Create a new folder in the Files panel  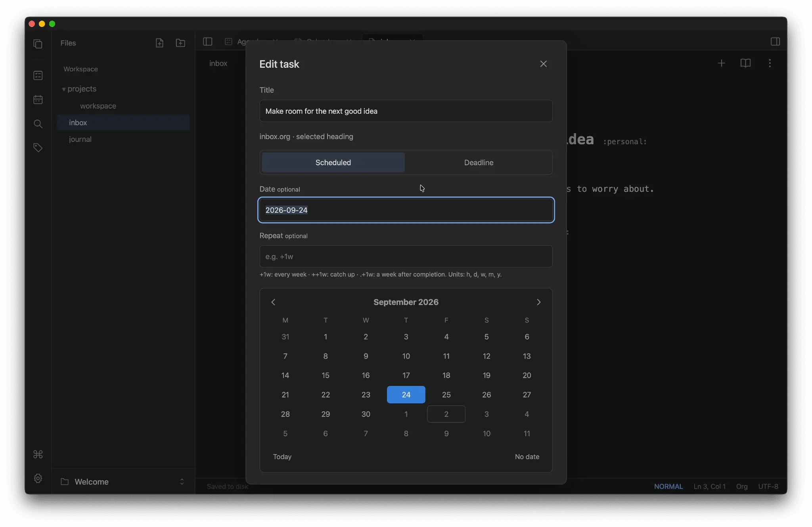[x=180, y=43]
